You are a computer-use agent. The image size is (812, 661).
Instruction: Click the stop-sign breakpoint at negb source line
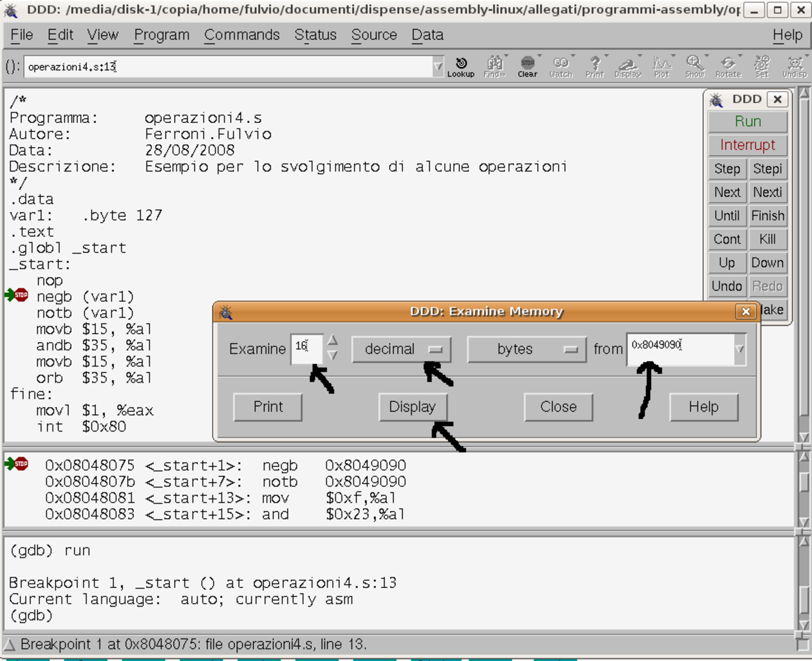(x=21, y=296)
